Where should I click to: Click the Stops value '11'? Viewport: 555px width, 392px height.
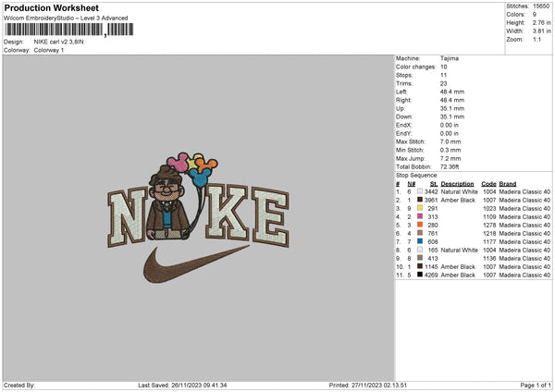443,75
